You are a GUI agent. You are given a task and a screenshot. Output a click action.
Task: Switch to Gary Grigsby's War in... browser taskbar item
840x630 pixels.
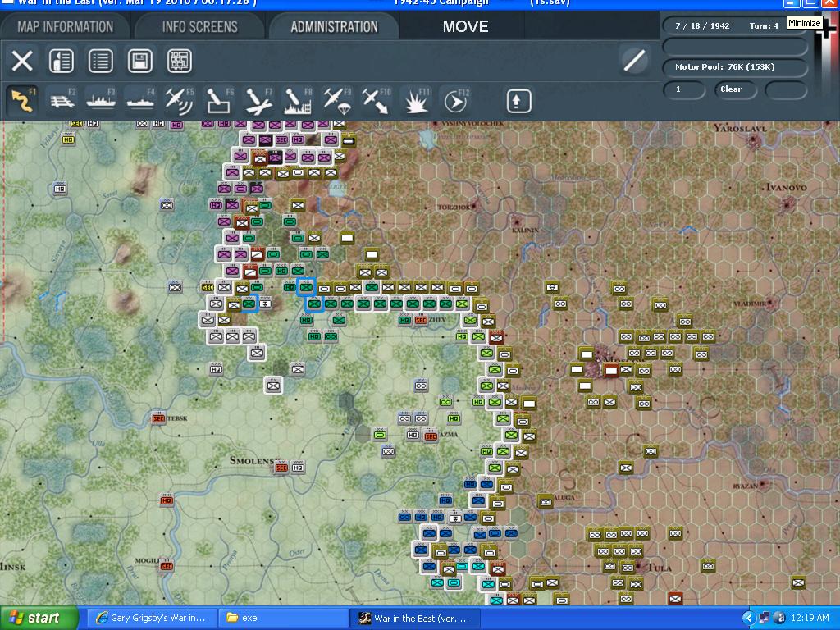[151, 619]
